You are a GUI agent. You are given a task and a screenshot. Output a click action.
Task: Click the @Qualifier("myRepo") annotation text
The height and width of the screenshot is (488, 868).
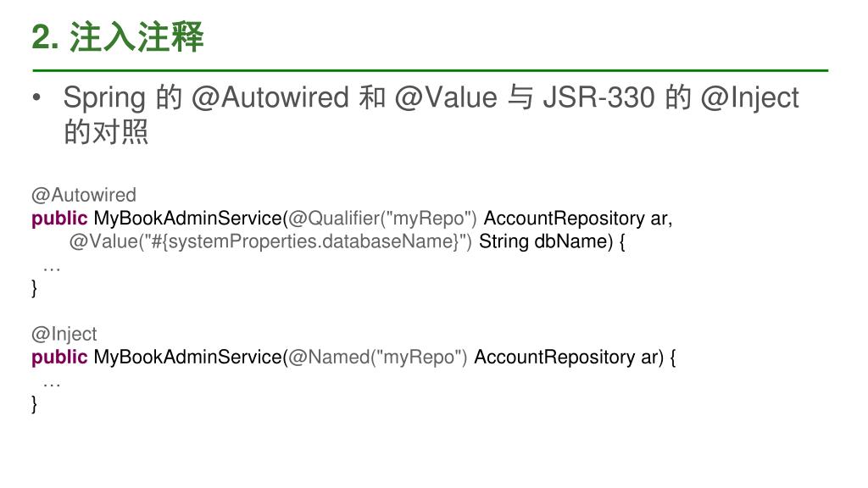[x=382, y=219]
